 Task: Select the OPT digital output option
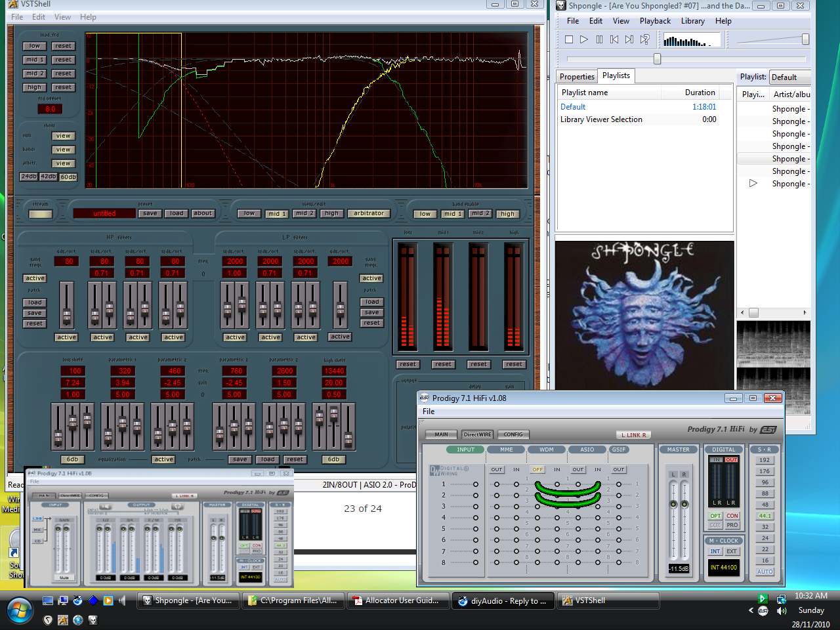point(715,516)
